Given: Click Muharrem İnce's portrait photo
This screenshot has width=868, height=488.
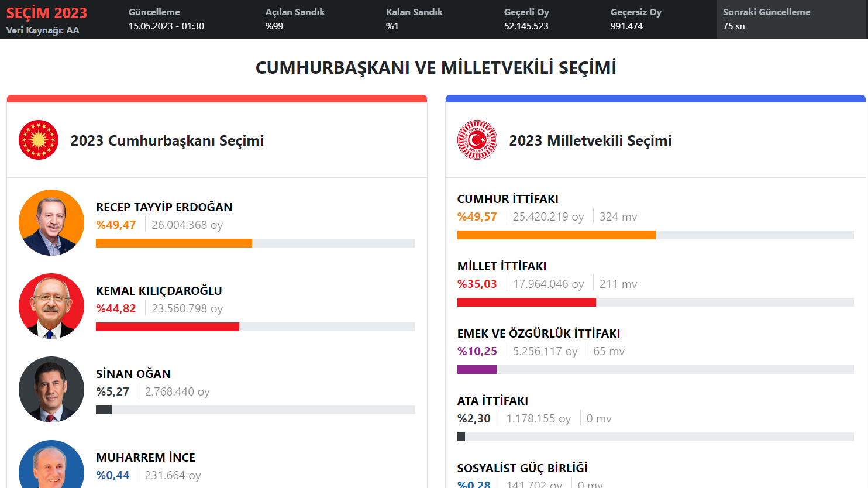Looking at the screenshot, I should click(51, 464).
